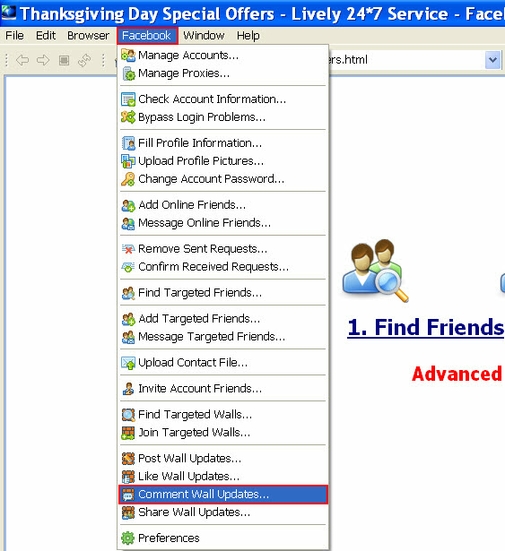
Task: Choose Confirm Received Requests... entry
Action: (x=223, y=267)
